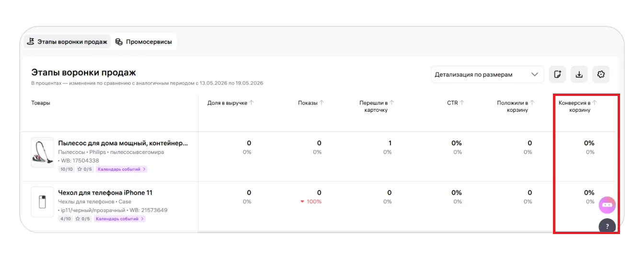The height and width of the screenshot is (259, 644).
Task: Sort by Конверсия в корзину arrow
Action: (x=595, y=103)
